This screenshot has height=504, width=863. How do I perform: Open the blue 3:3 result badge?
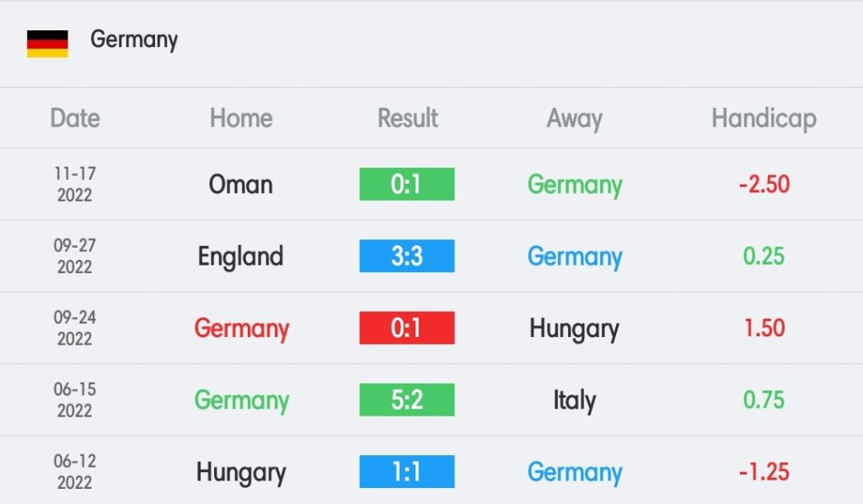point(407,256)
